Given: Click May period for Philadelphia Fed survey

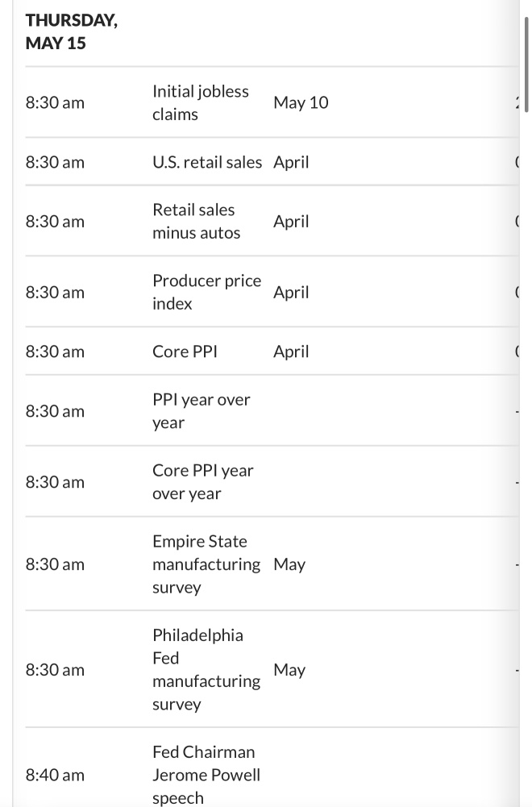Looking at the screenshot, I should point(289,670).
